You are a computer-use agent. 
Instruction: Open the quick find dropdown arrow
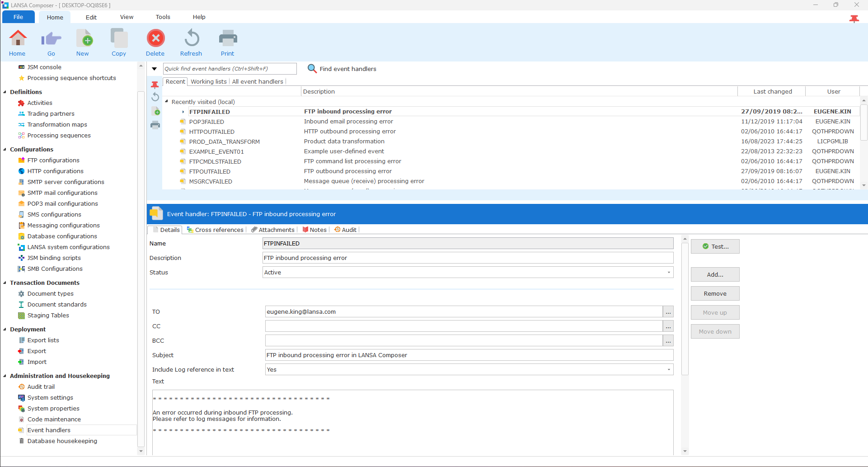(155, 69)
